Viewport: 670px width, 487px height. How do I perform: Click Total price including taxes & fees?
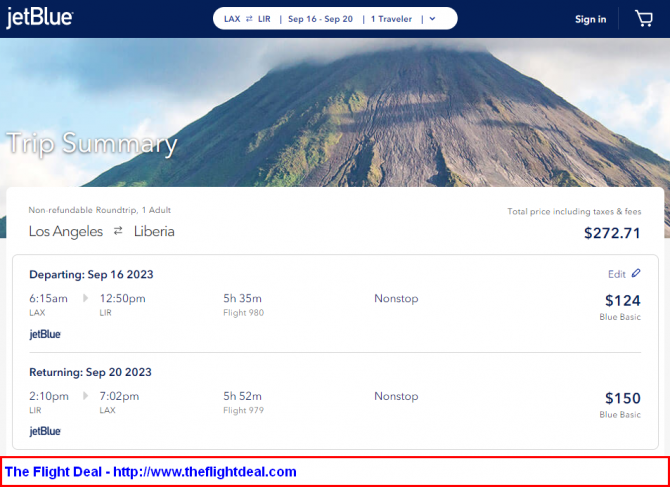[574, 211]
